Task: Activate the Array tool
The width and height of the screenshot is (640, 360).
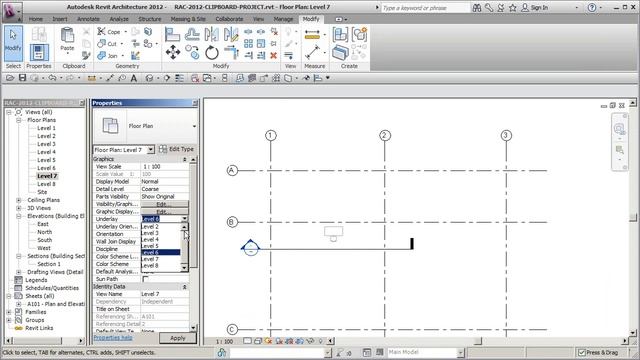Action: 248,43
